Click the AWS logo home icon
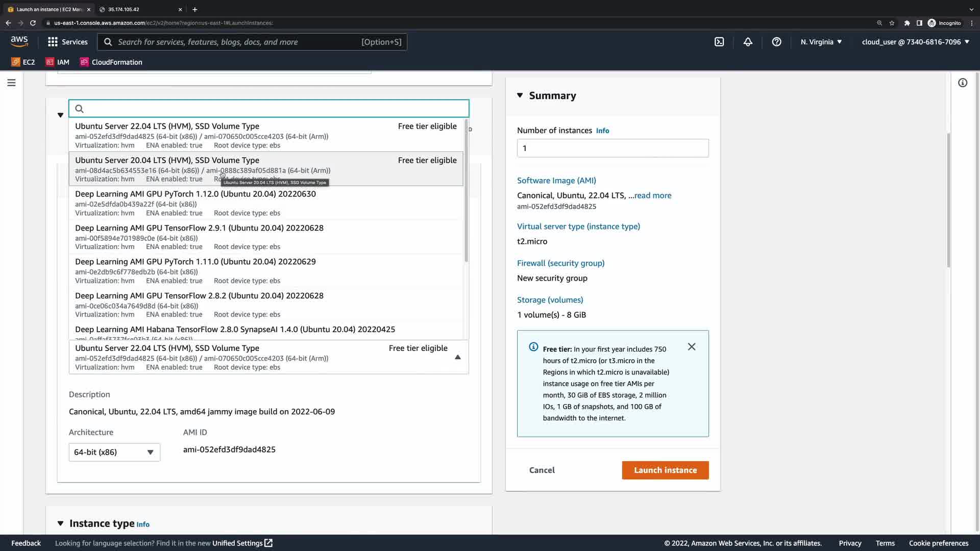Screen dimensions: 980x551 point(19,41)
